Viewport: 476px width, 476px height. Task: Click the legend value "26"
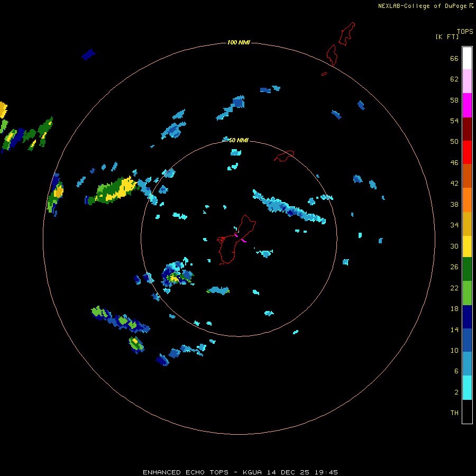pyautogui.click(x=454, y=267)
